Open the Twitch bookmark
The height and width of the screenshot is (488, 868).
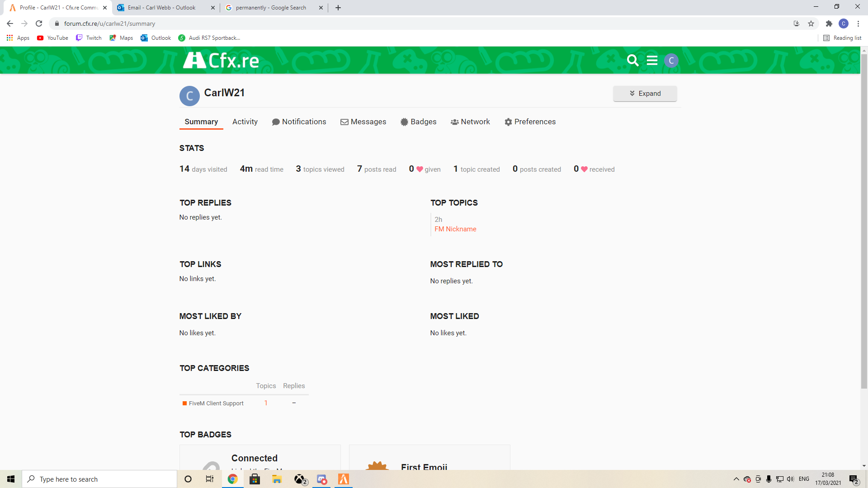(89, 38)
